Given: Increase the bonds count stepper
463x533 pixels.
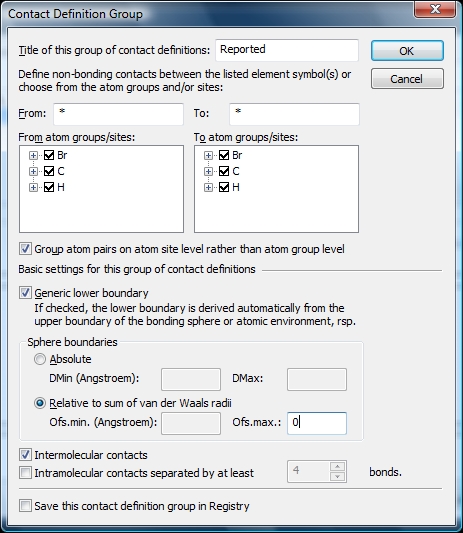Looking at the screenshot, I should [337, 466].
